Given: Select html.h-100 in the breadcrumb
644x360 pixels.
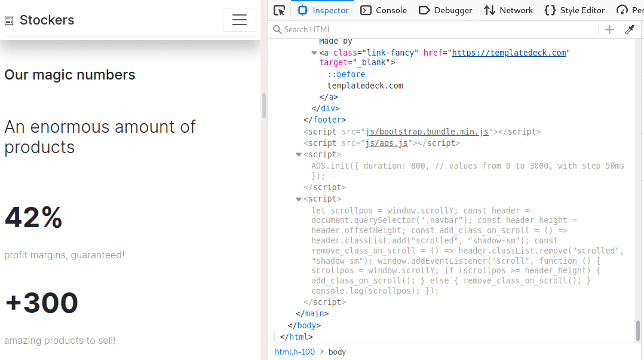Looking at the screenshot, I should [x=295, y=352].
